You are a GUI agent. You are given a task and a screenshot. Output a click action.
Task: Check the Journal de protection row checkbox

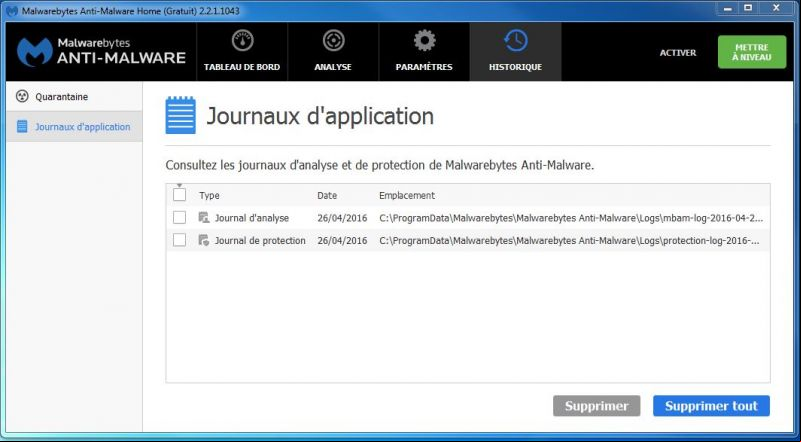point(179,240)
